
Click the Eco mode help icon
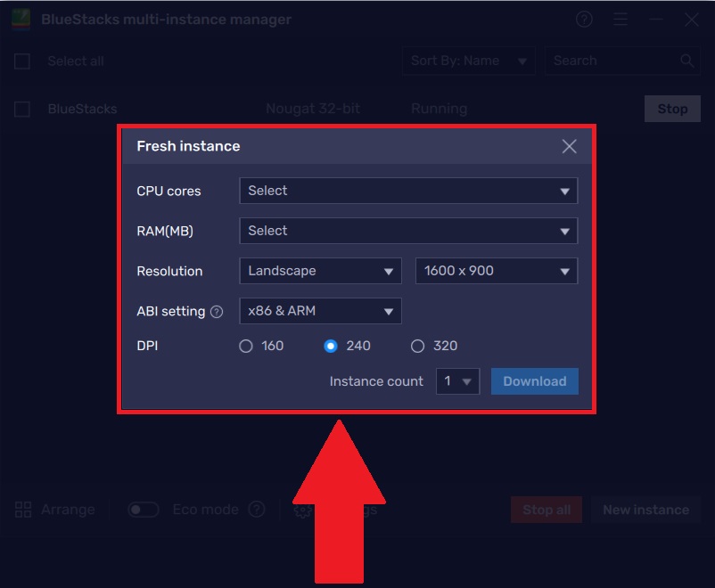pyautogui.click(x=258, y=510)
